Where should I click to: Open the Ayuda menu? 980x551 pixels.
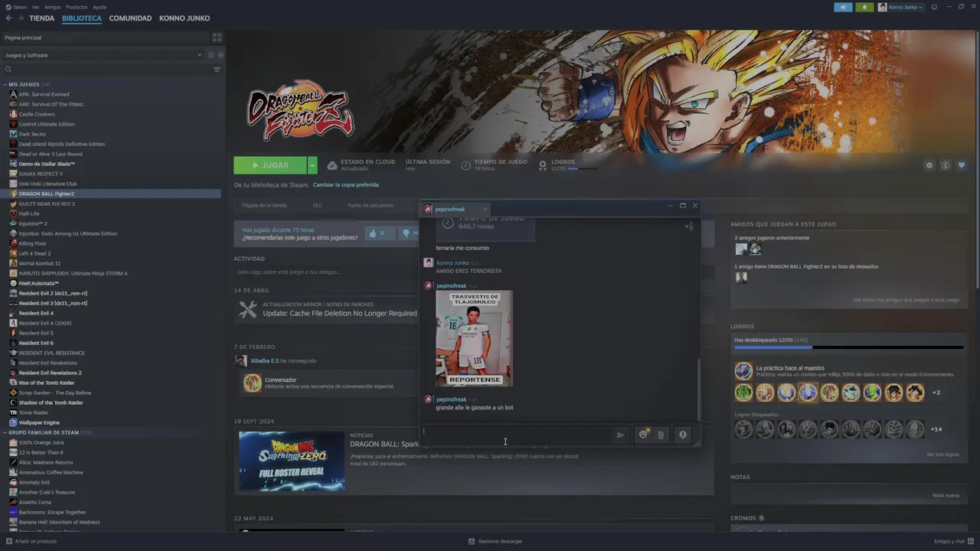pos(100,7)
